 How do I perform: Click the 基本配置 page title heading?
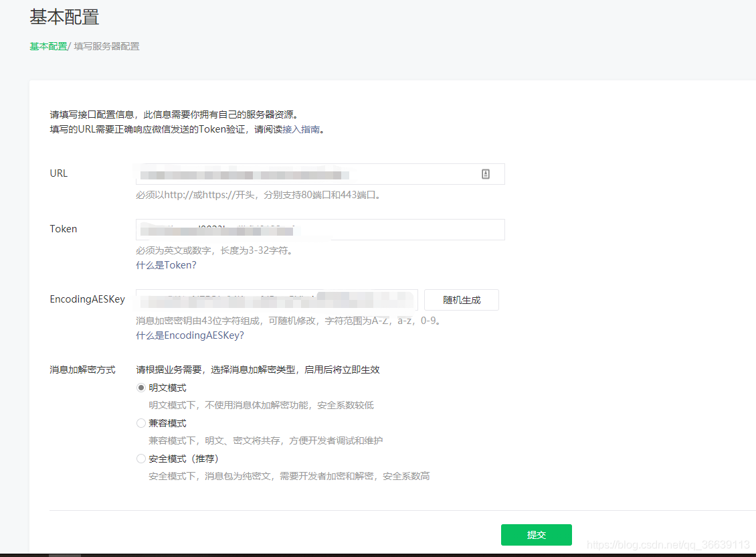click(x=64, y=17)
